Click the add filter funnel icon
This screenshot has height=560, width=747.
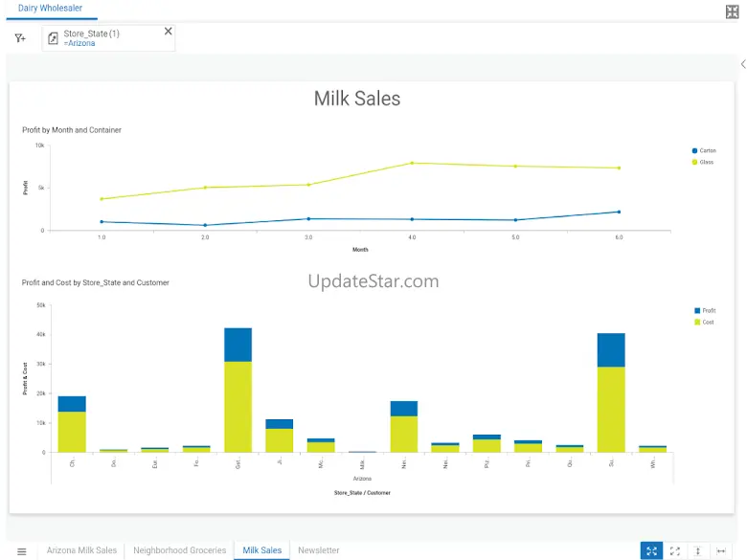pyautogui.click(x=19, y=38)
